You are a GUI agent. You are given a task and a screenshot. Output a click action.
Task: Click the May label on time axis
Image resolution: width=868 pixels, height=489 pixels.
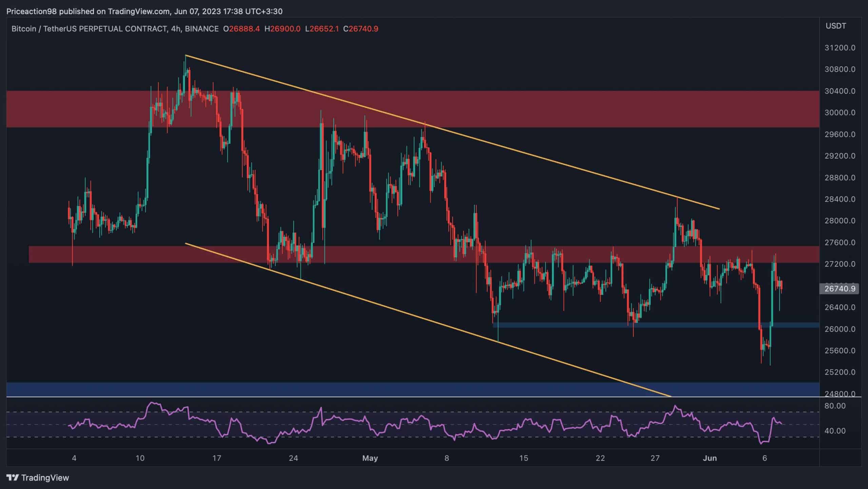370,458
